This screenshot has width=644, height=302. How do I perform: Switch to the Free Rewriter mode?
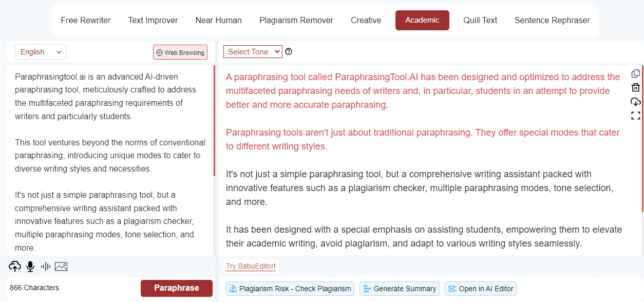click(86, 21)
